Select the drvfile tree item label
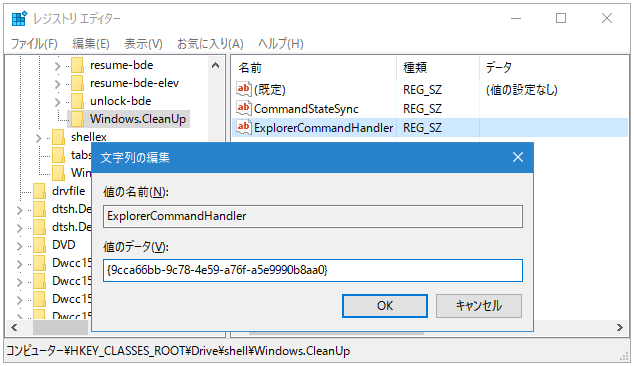This screenshot has width=634, height=366. click(69, 191)
